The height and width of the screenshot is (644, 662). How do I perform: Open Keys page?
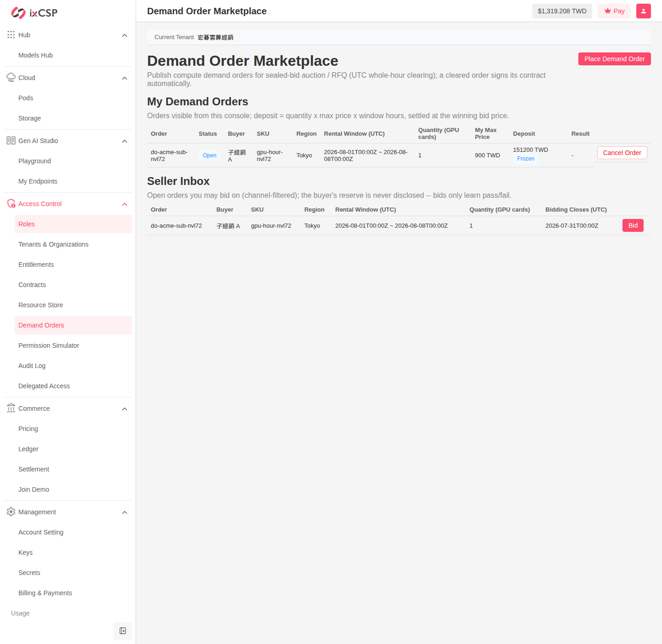(73, 552)
